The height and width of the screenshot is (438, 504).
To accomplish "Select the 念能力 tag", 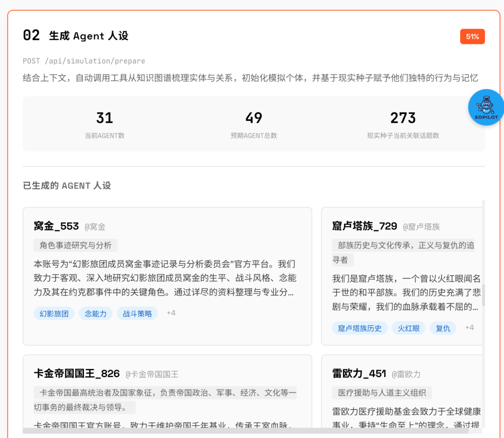I will pos(96,313).
